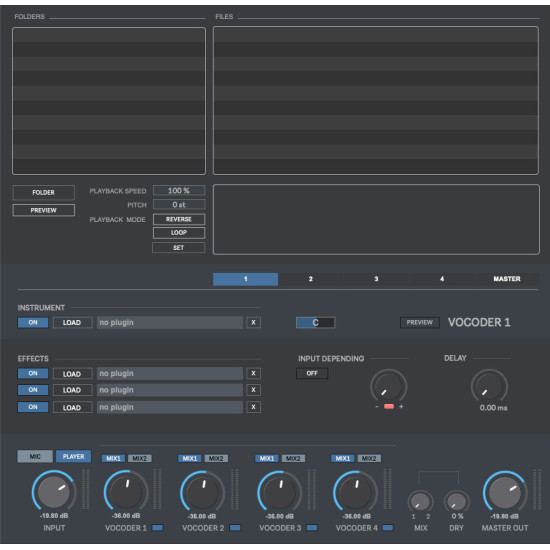This screenshot has height=550, width=550.
Task: Toggle the Instrument ON switch
Action: tap(33, 322)
